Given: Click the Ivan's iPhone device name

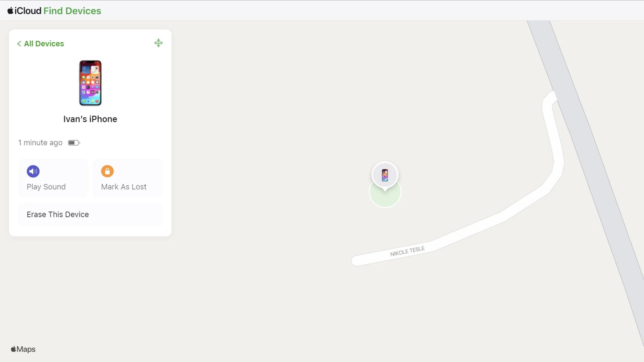Looking at the screenshot, I should pyautogui.click(x=90, y=119).
